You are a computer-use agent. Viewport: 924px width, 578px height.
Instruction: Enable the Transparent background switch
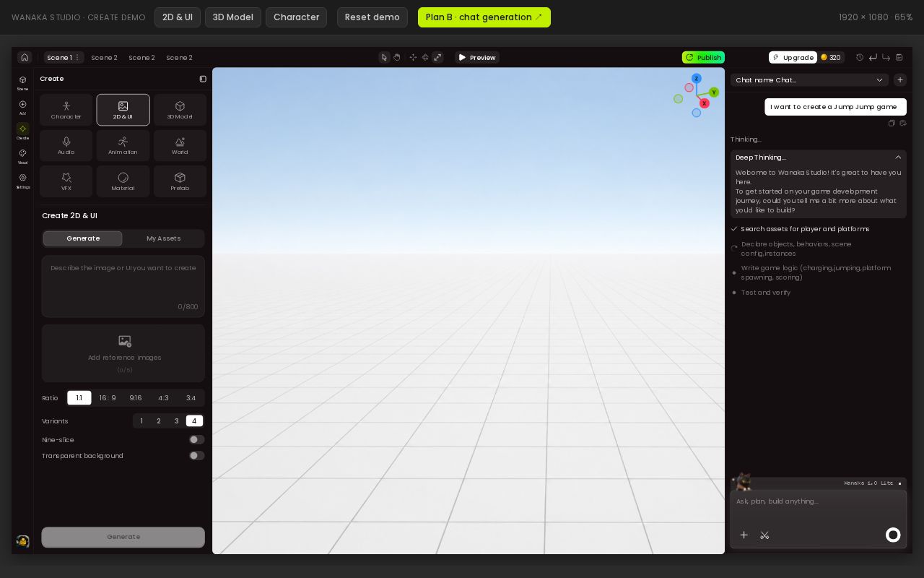tap(196, 455)
